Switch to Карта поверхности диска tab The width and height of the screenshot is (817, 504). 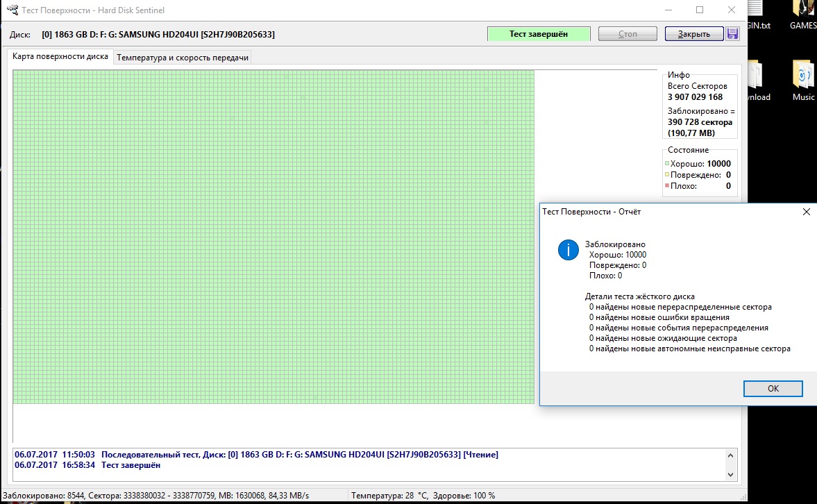click(x=60, y=56)
